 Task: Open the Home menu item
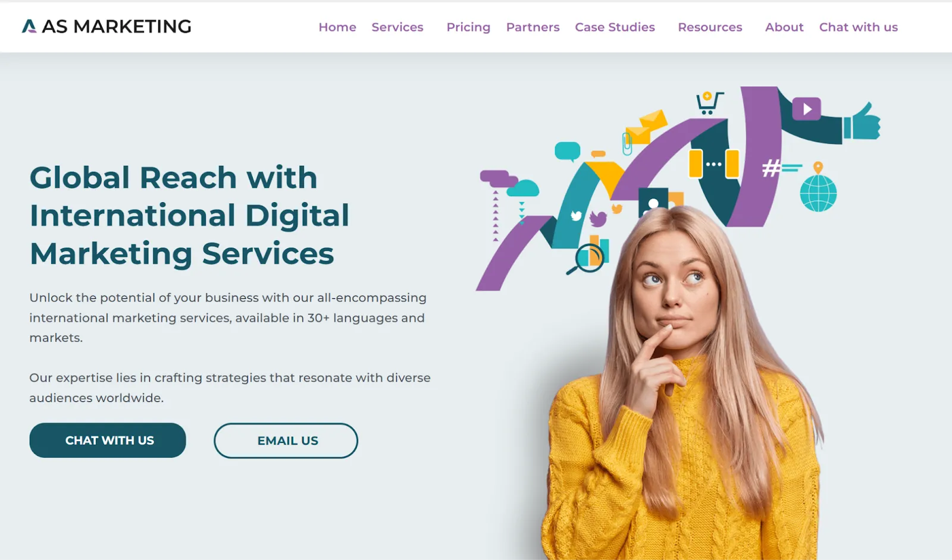click(x=337, y=27)
